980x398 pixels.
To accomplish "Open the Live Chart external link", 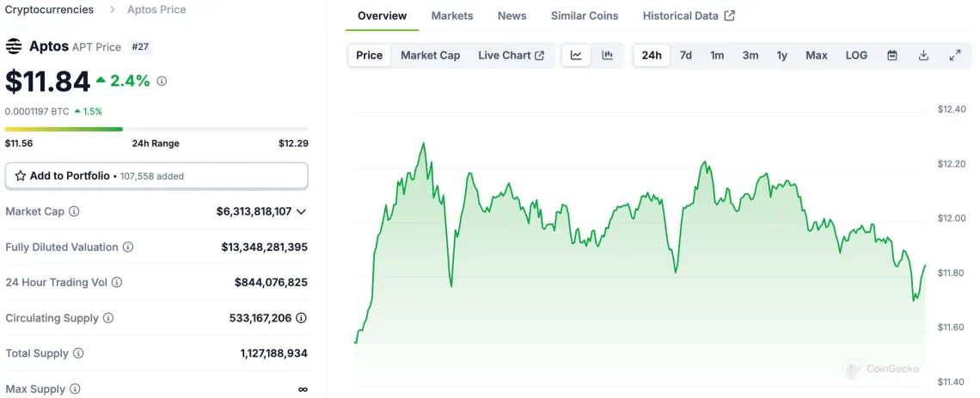I will (x=511, y=55).
